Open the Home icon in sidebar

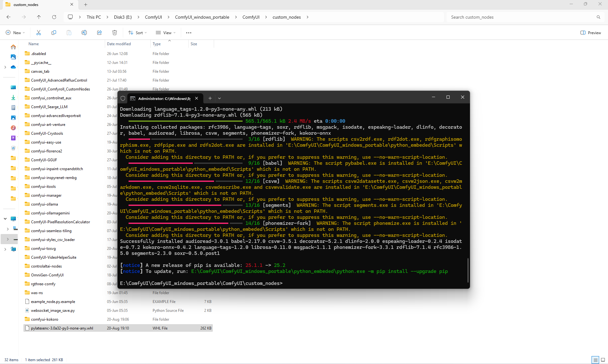pos(13,47)
